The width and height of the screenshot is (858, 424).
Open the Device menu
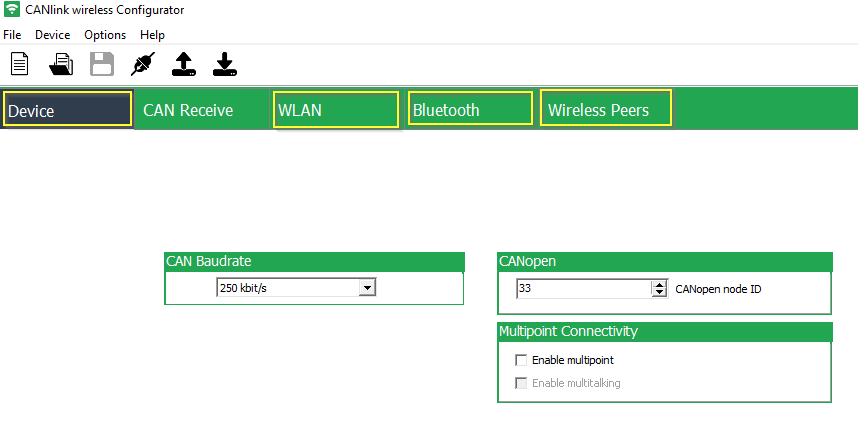click(x=53, y=35)
